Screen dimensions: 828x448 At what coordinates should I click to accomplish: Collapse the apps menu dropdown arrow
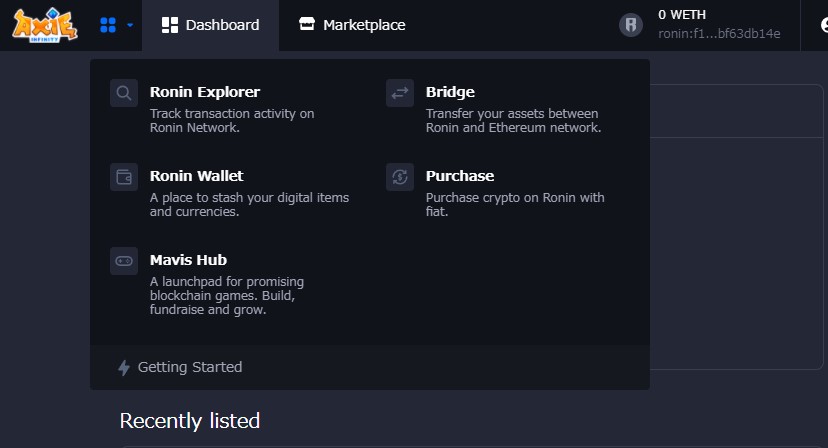(x=130, y=25)
